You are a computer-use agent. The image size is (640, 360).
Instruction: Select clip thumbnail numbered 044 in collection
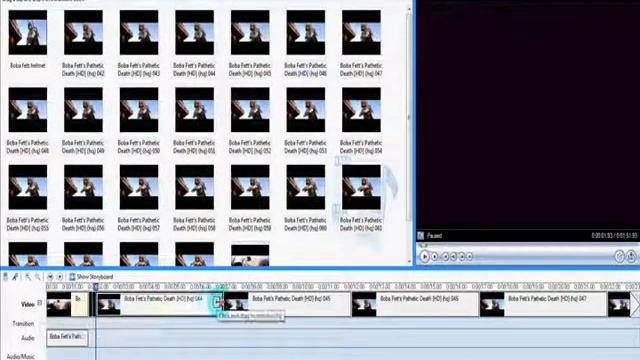click(x=195, y=33)
